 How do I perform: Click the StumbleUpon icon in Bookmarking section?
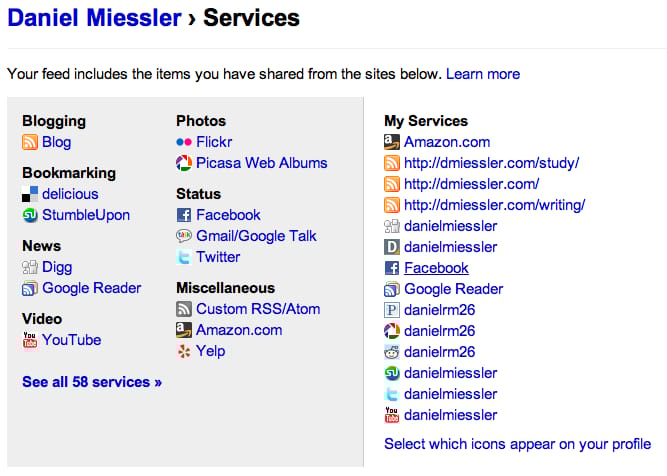30,215
